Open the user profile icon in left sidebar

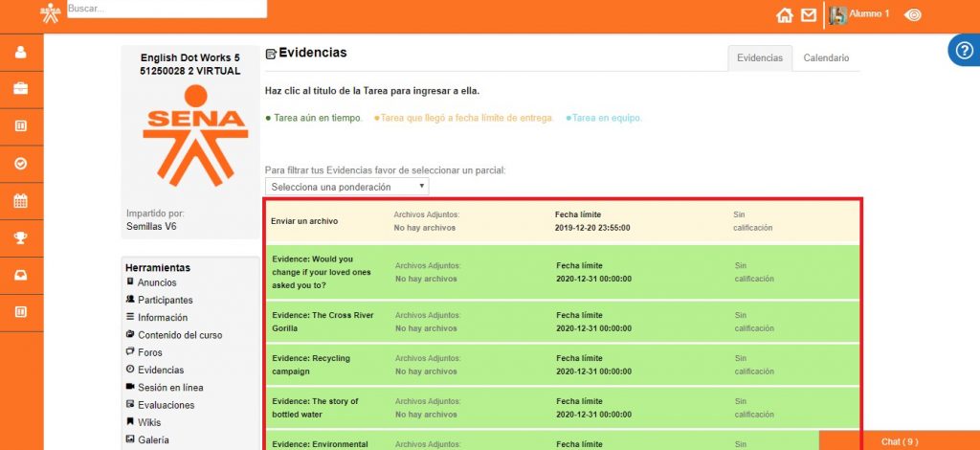(21, 52)
